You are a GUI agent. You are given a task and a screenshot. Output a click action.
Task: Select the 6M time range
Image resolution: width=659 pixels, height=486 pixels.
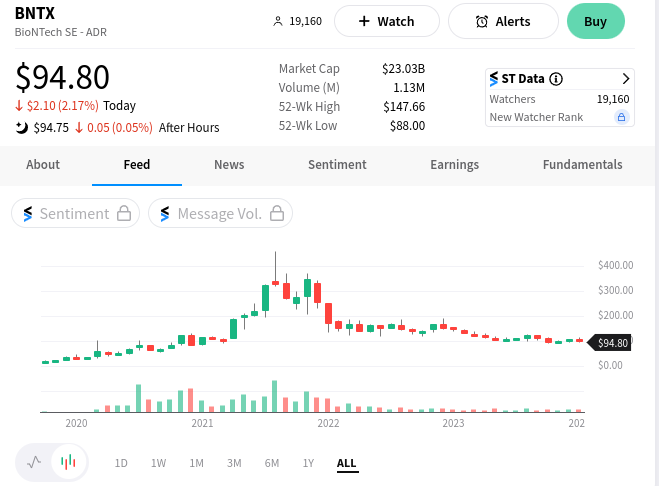pyautogui.click(x=272, y=463)
